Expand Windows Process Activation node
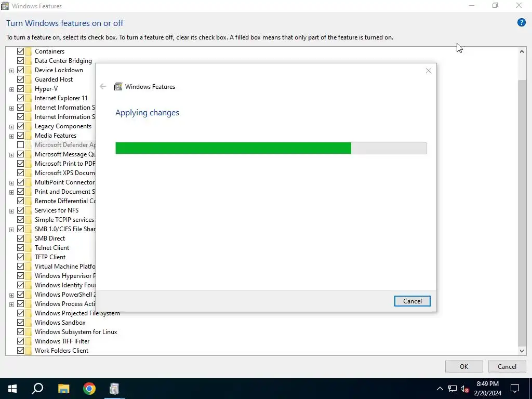532x399 pixels. 11,304
